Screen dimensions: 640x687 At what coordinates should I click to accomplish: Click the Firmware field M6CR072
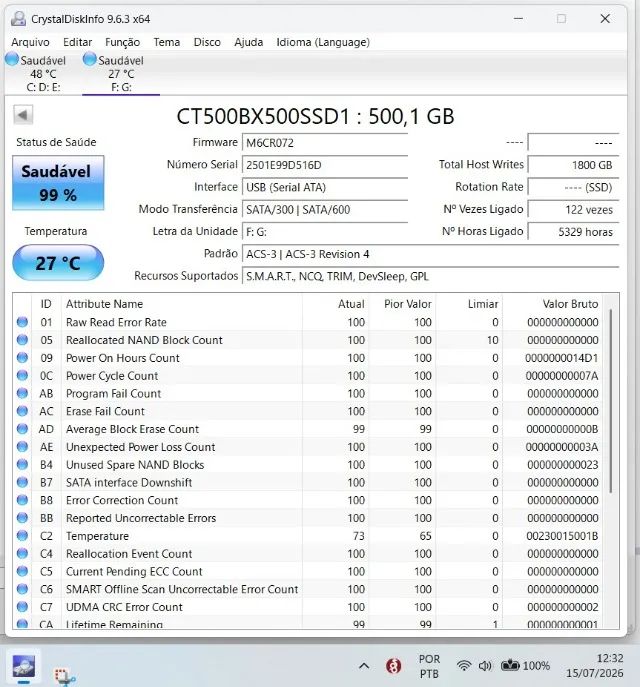[325, 143]
